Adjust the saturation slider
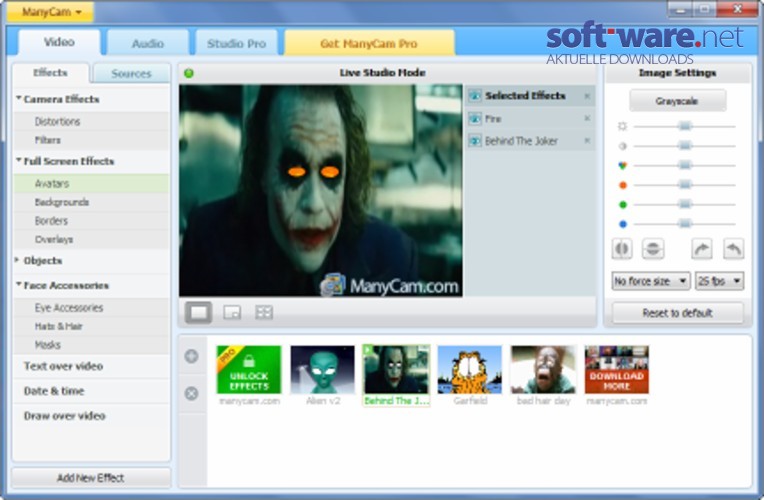Screen dimensions: 764x500 pos(685,165)
